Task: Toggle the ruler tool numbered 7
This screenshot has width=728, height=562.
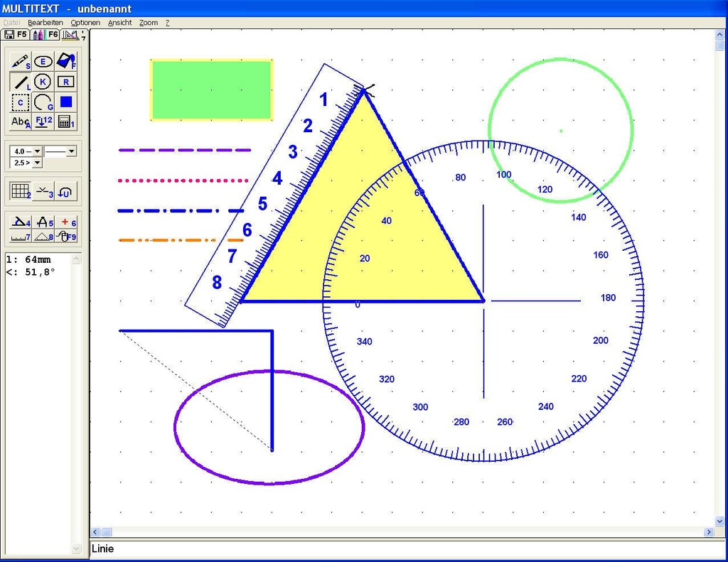Action: (21, 237)
